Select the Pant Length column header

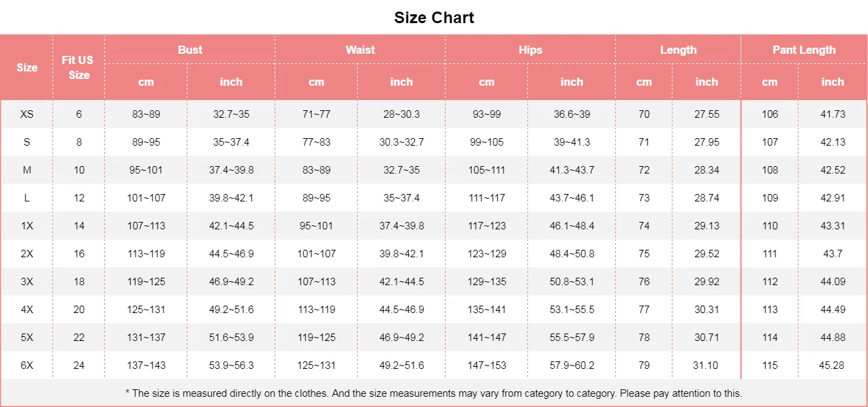tap(803, 50)
